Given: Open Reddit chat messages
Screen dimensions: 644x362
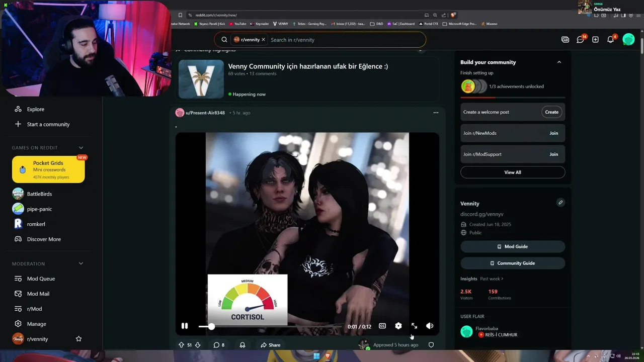Looking at the screenshot, I should 580,39.
